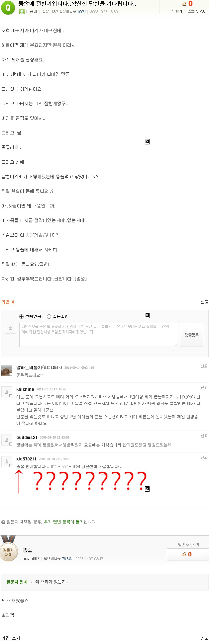Open the 의견 4 comments link
209x644 pixels.
coord(8,302)
